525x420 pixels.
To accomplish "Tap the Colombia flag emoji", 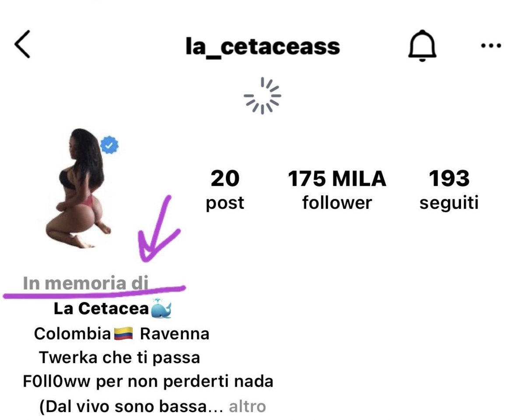I will click(x=123, y=334).
